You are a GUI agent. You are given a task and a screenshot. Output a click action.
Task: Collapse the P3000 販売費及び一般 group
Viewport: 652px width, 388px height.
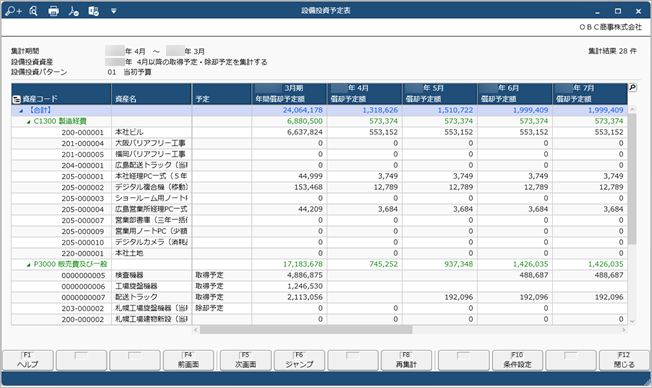[x=28, y=264]
